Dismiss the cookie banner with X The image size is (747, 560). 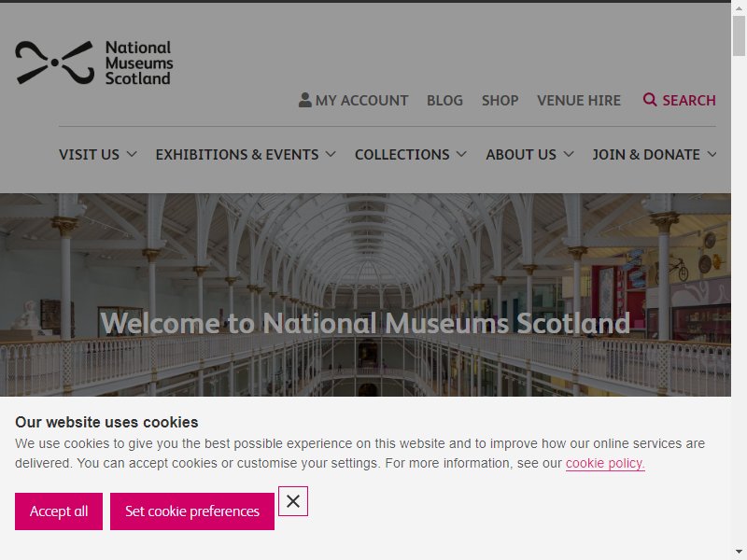(x=293, y=501)
